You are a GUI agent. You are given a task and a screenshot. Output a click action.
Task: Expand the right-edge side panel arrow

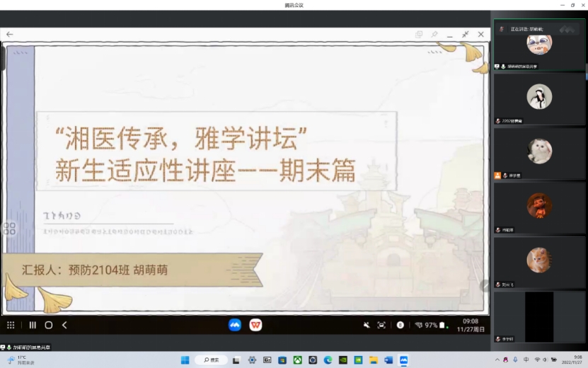[485, 285]
